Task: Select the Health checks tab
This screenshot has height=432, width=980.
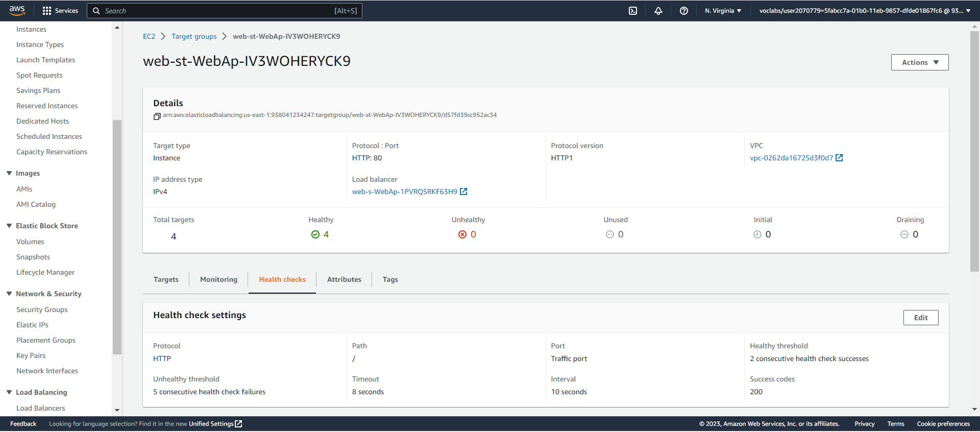Action: [x=282, y=279]
